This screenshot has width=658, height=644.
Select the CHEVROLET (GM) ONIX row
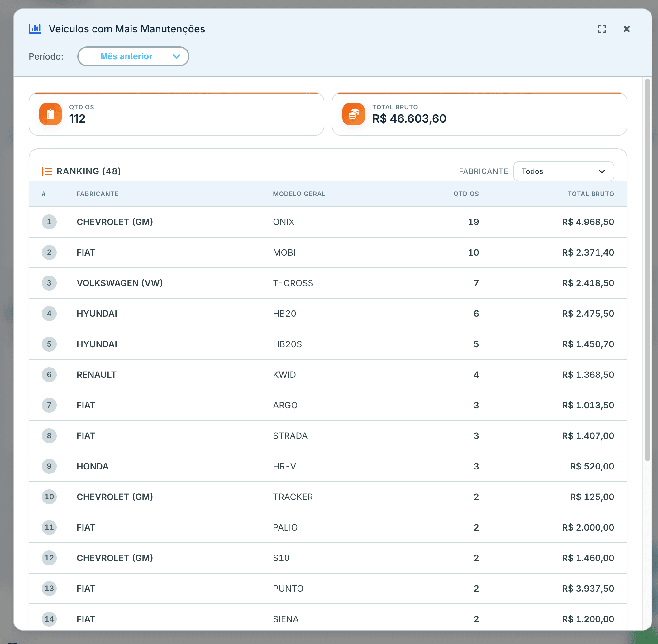click(328, 222)
